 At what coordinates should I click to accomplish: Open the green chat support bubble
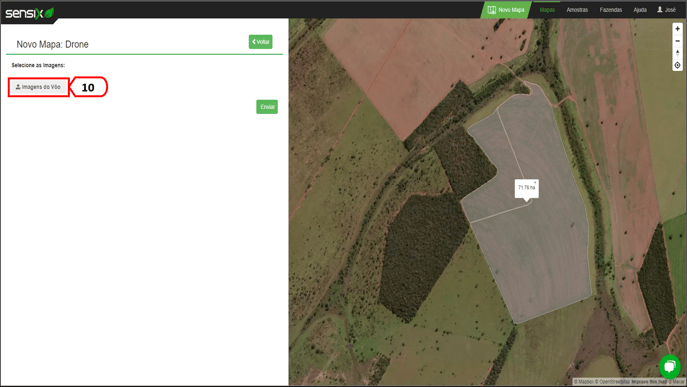point(669,366)
